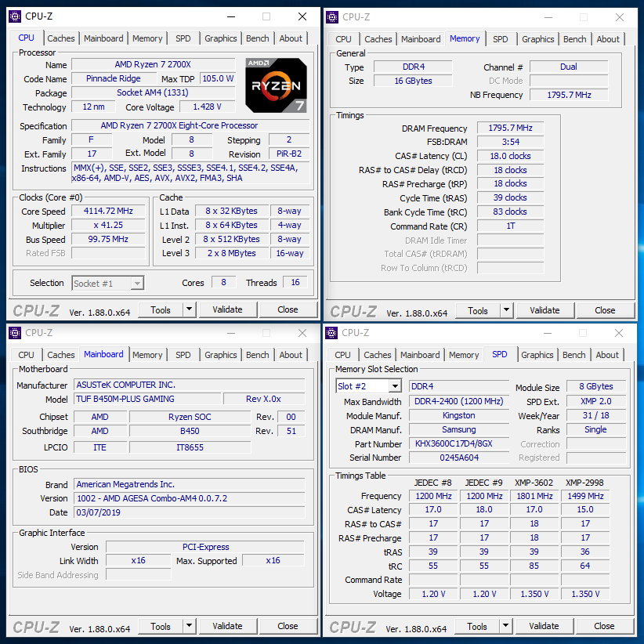
Task: Click the Tools button in the CPU window
Action: [x=161, y=309]
